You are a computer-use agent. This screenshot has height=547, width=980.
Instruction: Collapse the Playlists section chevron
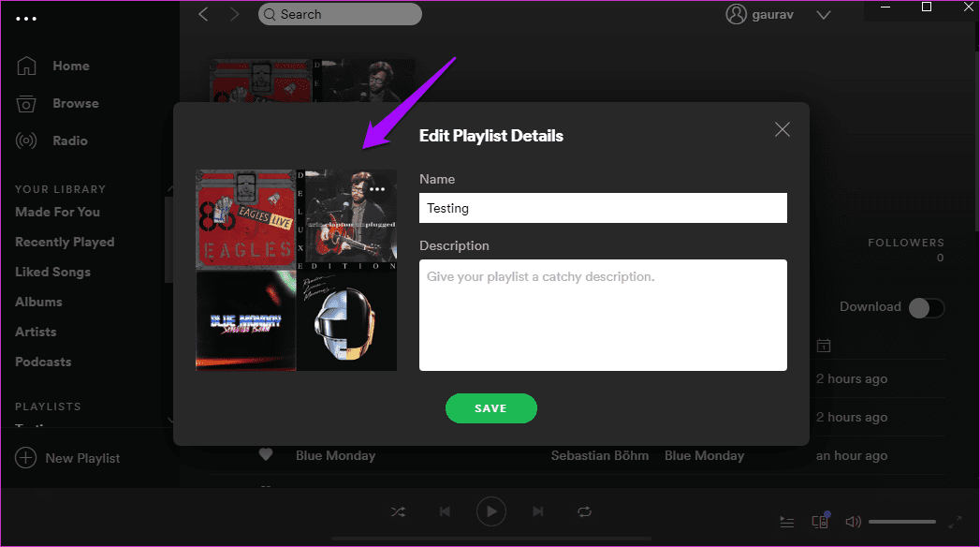(171, 421)
